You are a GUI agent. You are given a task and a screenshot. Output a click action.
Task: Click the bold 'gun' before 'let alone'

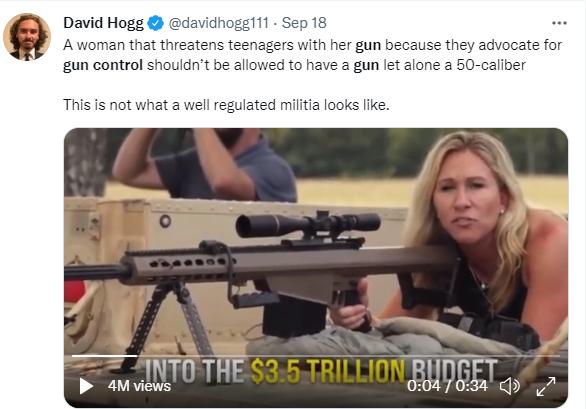point(366,65)
